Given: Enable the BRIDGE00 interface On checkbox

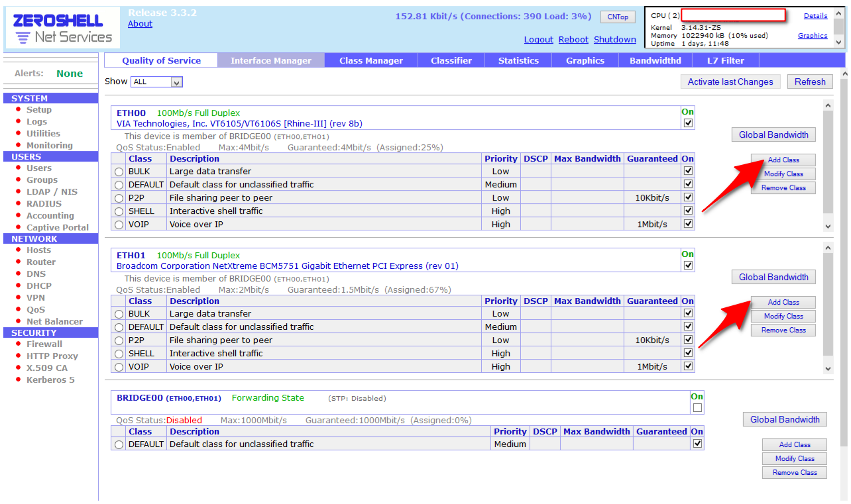Looking at the screenshot, I should [697, 408].
